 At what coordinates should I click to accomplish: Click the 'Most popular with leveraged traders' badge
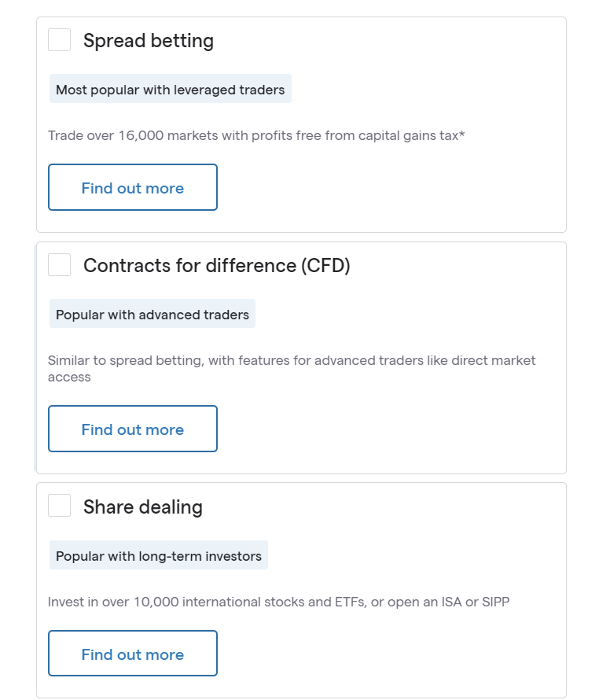[170, 90]
